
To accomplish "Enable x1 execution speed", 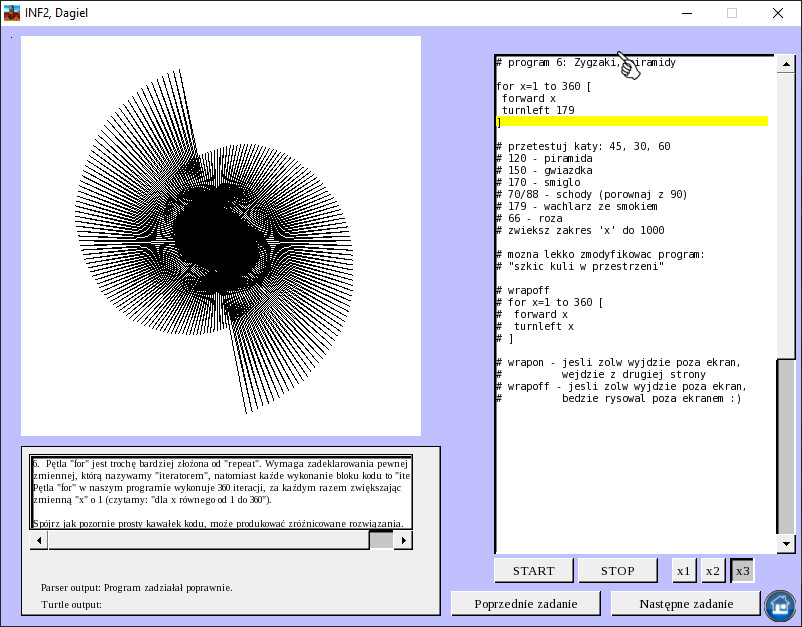I will tap(684, 570).
